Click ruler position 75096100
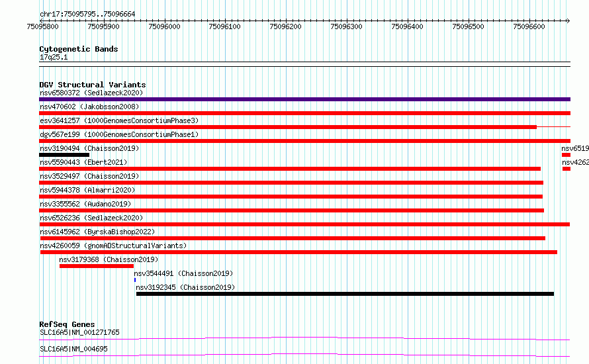The image size is (589, 364). pyautogui.click(x=225, y=26)
